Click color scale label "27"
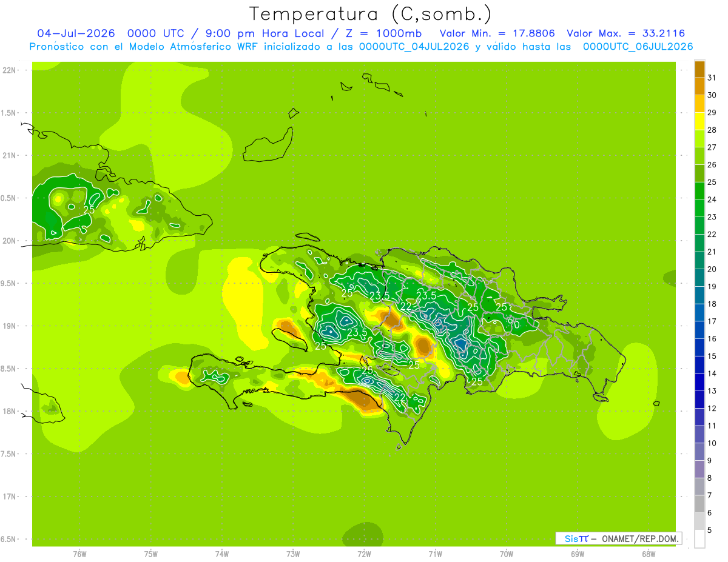The image size is (728, 562). point(711,147)
